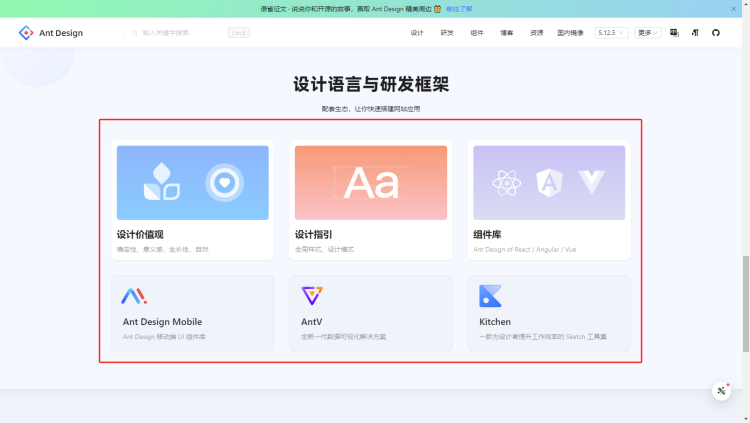Click the Vue icon in 组件库 card
This screenshot has width=750, height=423.
click(x=592, y=182)
